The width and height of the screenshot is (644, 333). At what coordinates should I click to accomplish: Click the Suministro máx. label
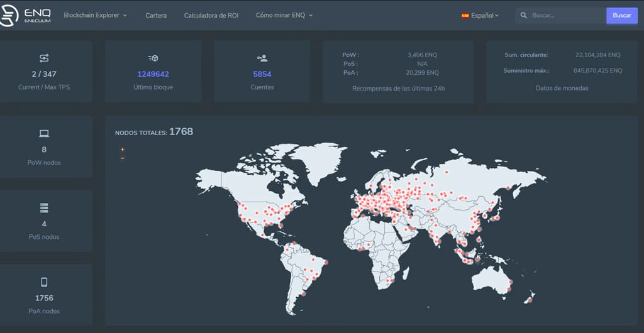point(526,70)
